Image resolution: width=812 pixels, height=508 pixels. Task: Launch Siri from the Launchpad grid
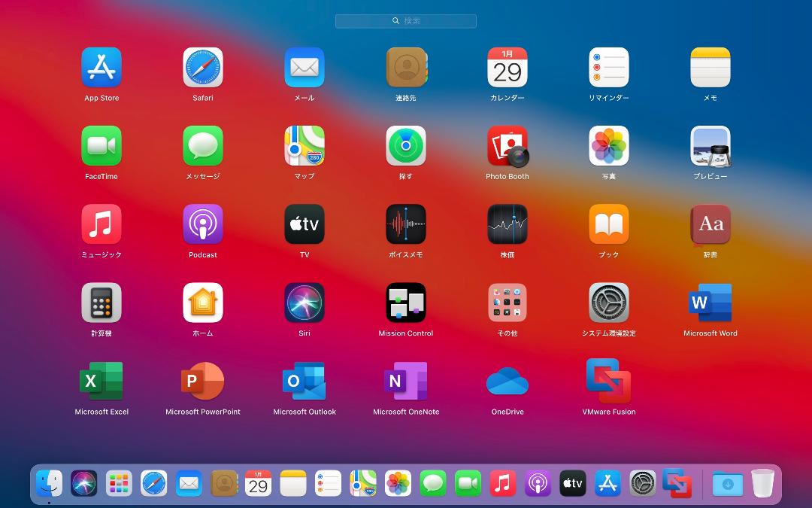tap(304, 303)
